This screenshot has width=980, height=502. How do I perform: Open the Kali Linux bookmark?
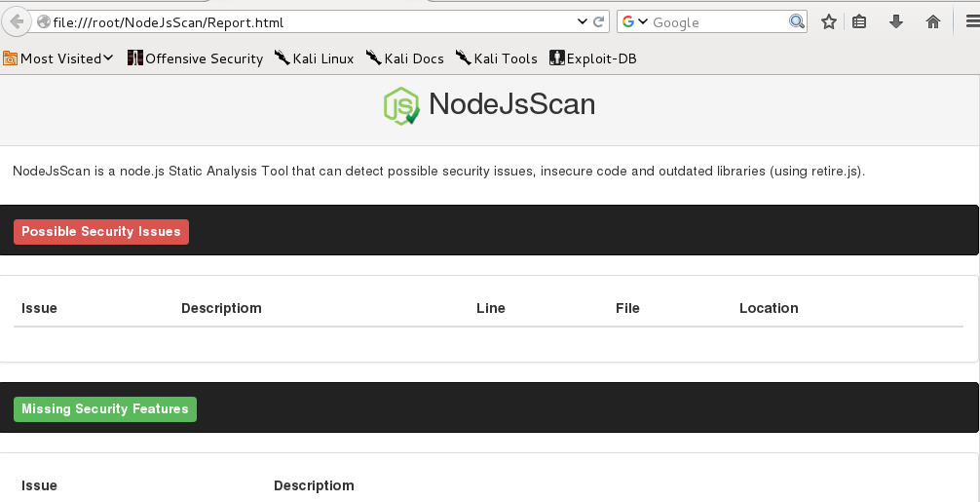pyautogui.click(x=315, y=58)
